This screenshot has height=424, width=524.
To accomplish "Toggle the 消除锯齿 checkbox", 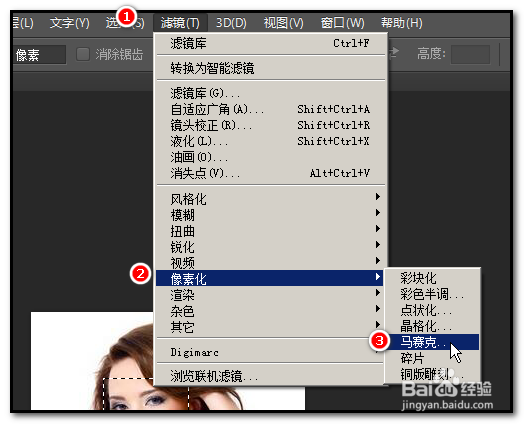I will [83, 54].
